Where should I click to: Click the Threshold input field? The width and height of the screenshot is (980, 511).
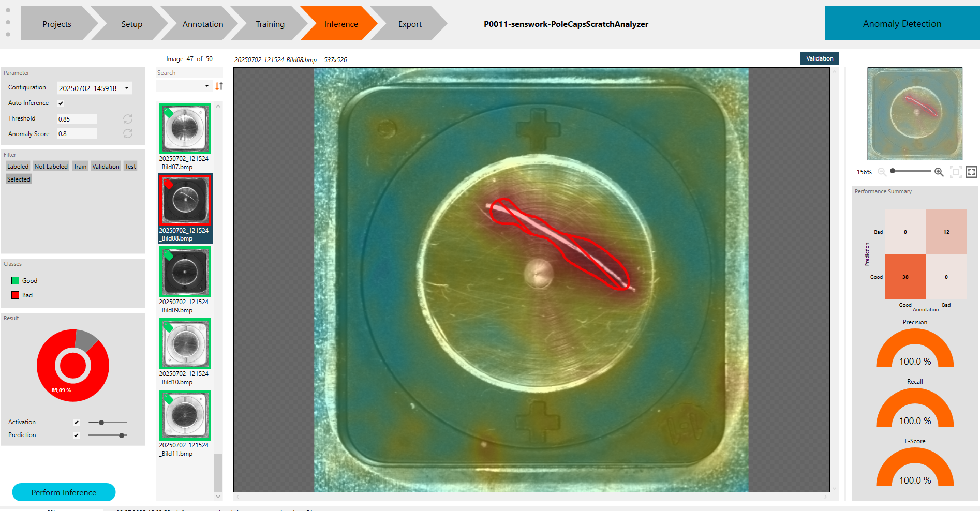[77, 119]
